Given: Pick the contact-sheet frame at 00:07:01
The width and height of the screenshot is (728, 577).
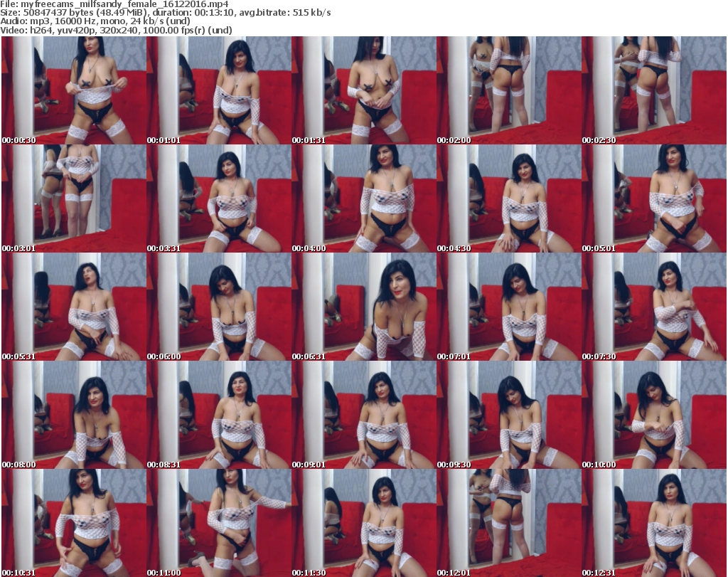Looking at the screenshot, I should point(509,307).
